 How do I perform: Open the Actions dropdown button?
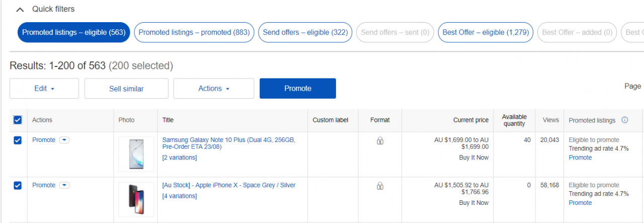pyautogui.click(x=214, y=89)
